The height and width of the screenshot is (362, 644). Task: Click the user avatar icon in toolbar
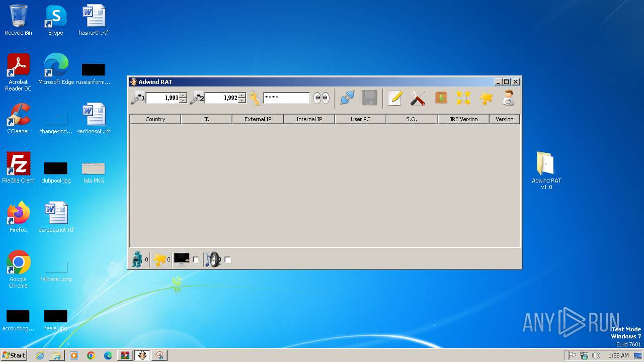(509, 98)
